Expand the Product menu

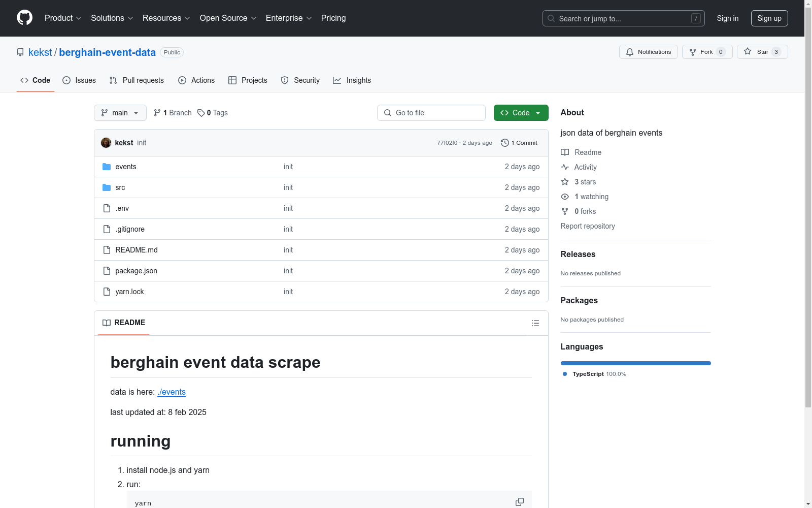63,18
